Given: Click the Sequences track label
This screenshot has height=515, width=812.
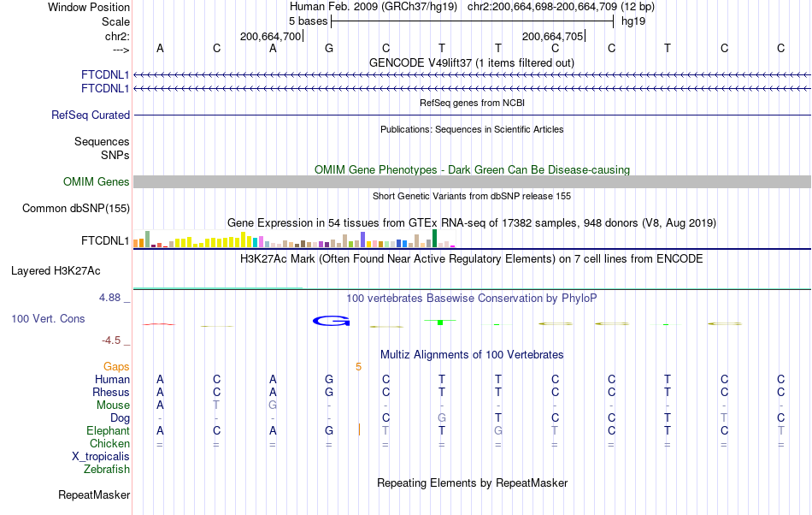Looking at the screenshot, I should [102, 141].
